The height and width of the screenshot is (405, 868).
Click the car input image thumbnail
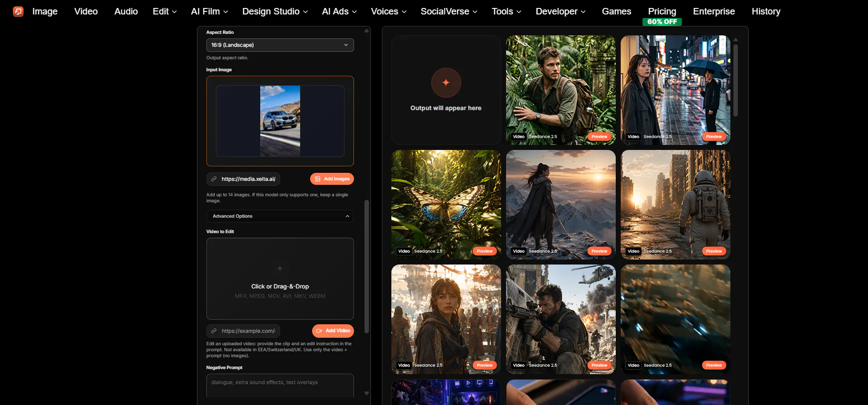280,121
